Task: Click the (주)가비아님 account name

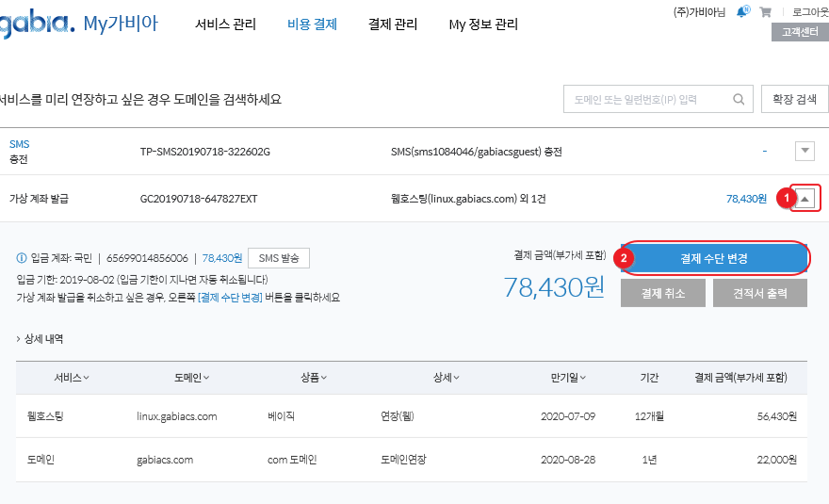Action: pyautogui.click(x=699, y=12)
